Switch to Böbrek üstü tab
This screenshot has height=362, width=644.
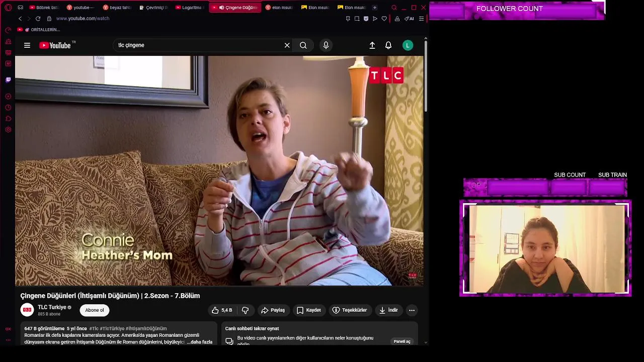click(x=44, y=8)
